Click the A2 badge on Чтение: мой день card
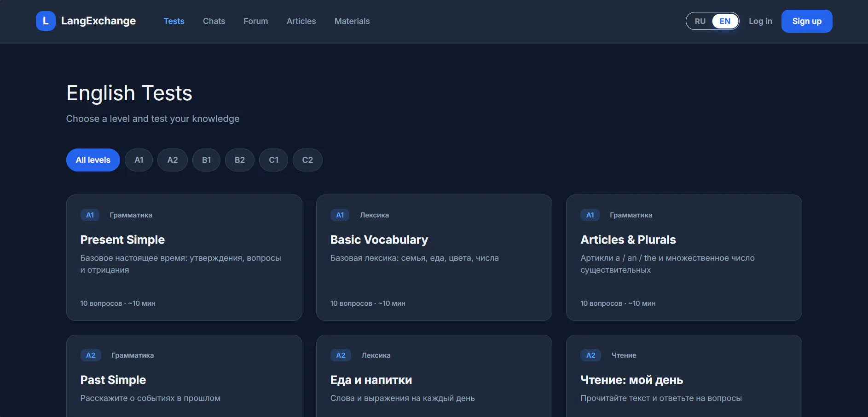This screenshot has width=868, height=417. [x=591, y=355]
